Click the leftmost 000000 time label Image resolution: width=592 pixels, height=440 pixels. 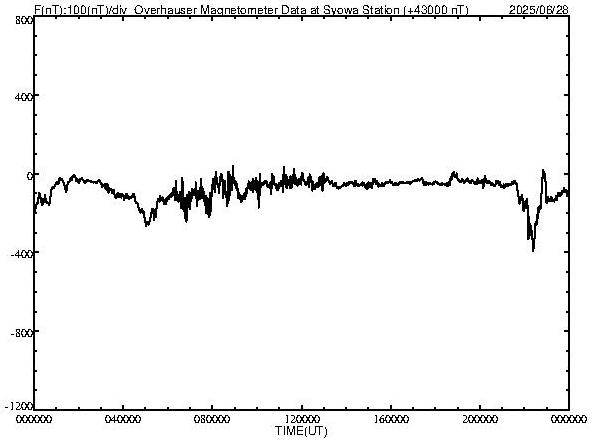[x=34, y=419]
